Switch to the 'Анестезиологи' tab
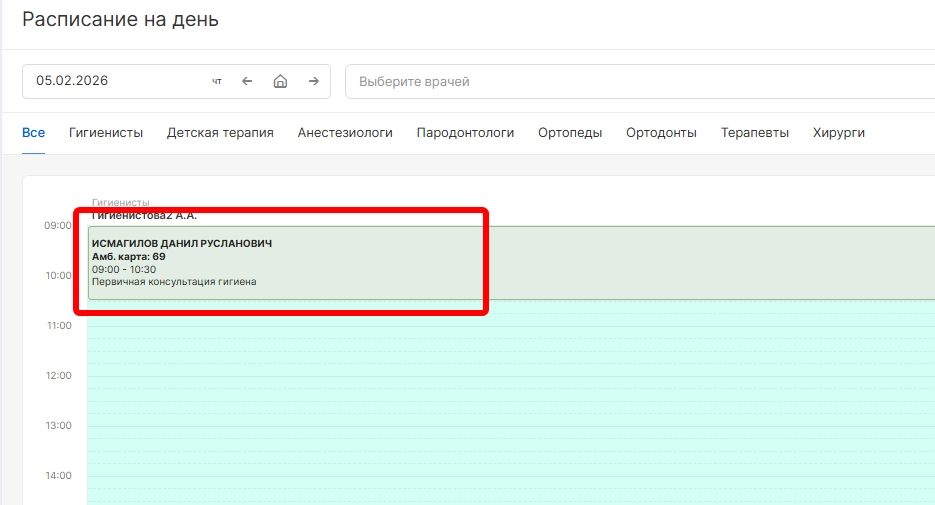Viewport: 935px width, 505px height. pyautogui.click(x=345, y=133)
